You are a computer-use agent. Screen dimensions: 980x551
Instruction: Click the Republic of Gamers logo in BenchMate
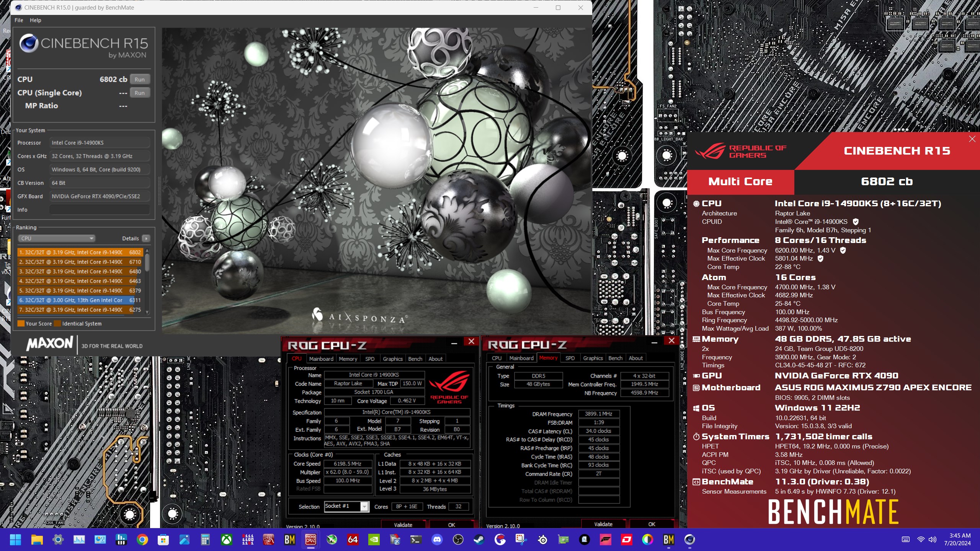(740, 151)
